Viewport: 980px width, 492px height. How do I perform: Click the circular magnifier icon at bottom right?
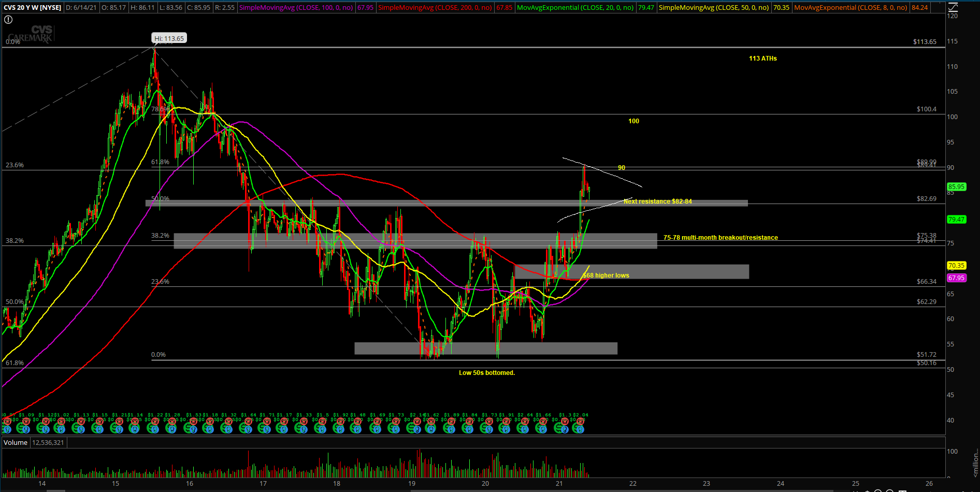889,491
